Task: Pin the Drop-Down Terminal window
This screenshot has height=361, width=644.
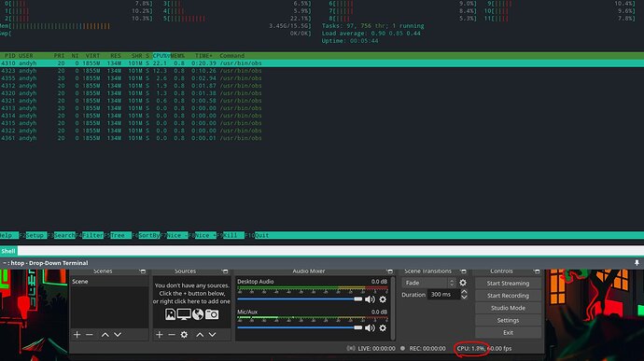Action: tap(637, 263)
